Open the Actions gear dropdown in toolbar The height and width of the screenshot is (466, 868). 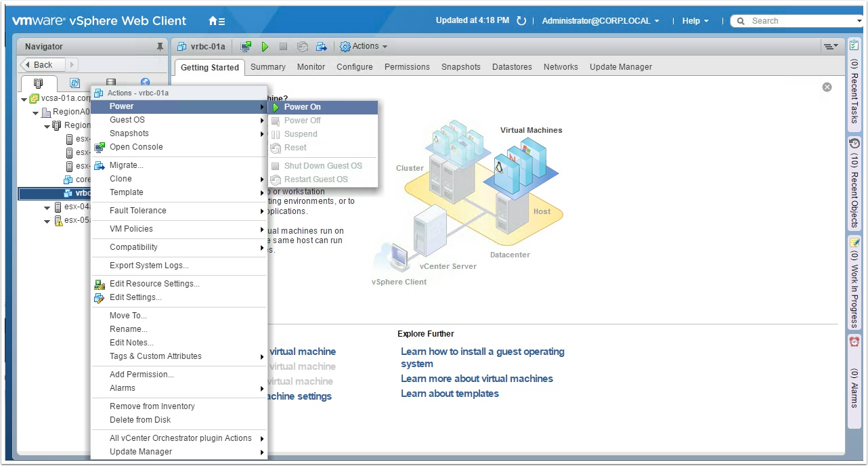tap(364, 47)
